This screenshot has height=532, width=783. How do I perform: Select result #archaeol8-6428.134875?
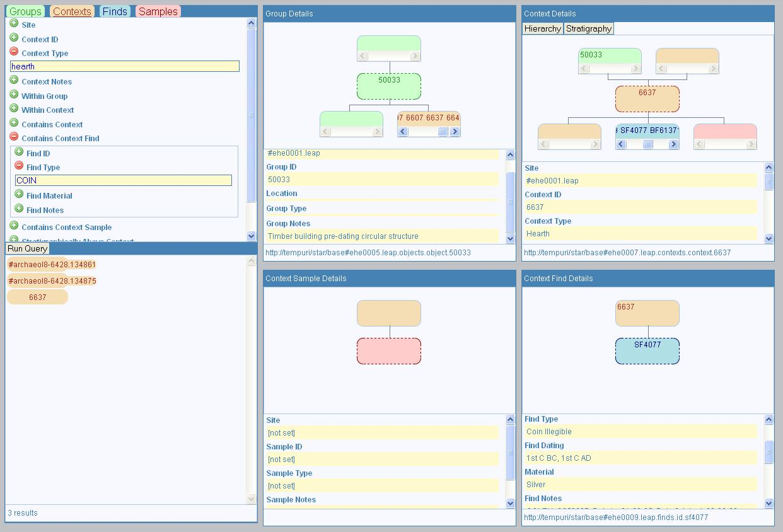point(52,281)
